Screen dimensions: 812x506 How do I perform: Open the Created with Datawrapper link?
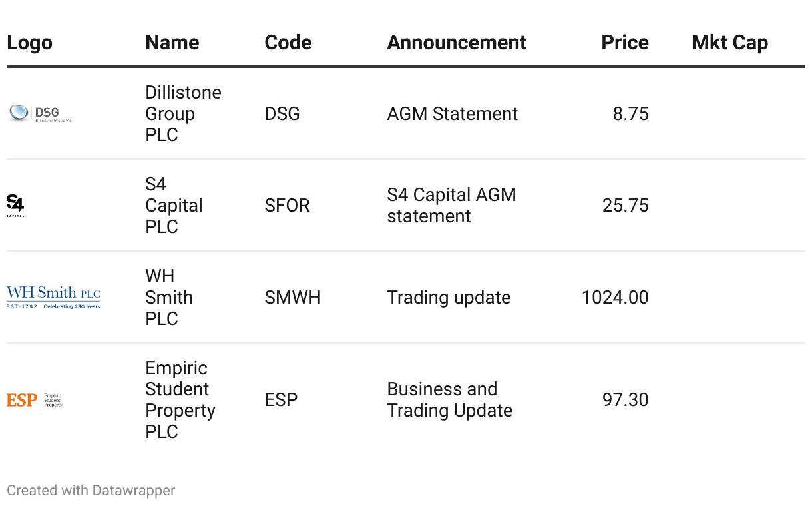coord(91,491)
